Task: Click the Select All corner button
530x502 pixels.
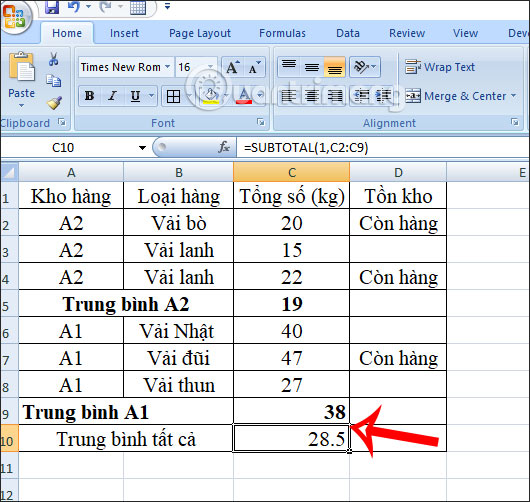Action: point(9,172)
